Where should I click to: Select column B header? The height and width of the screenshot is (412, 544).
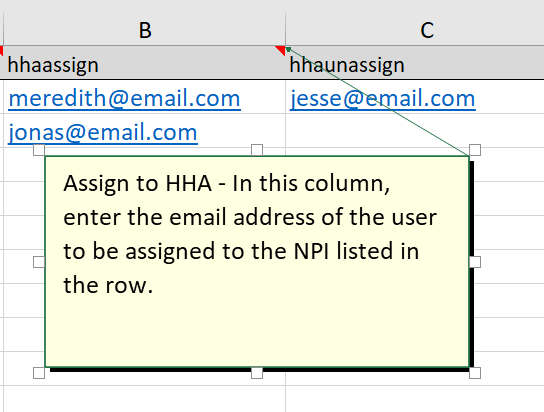point(145,29)
